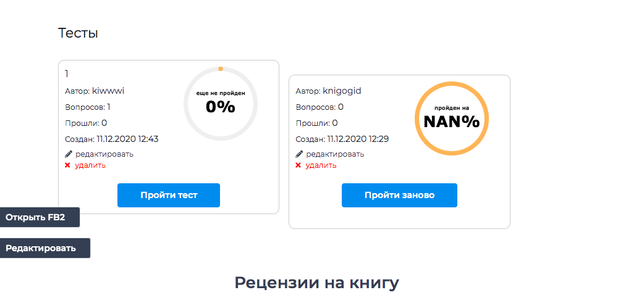Image resolution: width=644 pixels, height=303 pixels.
Task: Select author name "knigogid"
Action: pyautogui.click(x=342, y=91)
